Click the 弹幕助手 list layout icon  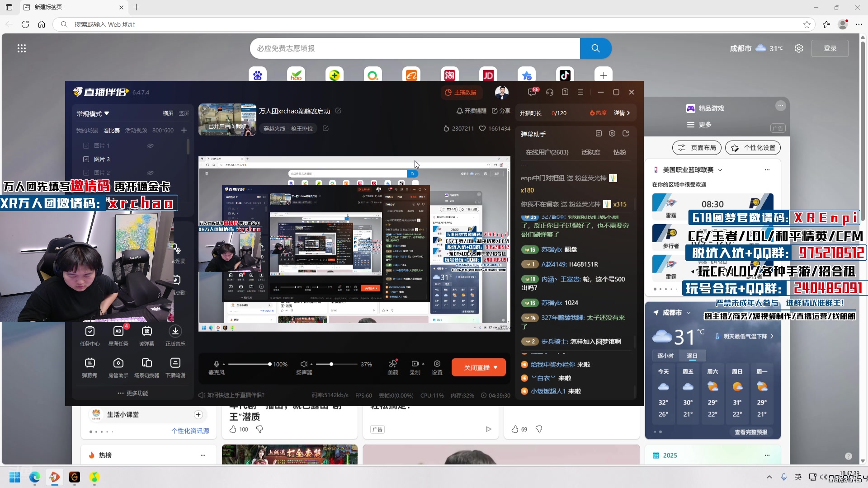point(599,133)
